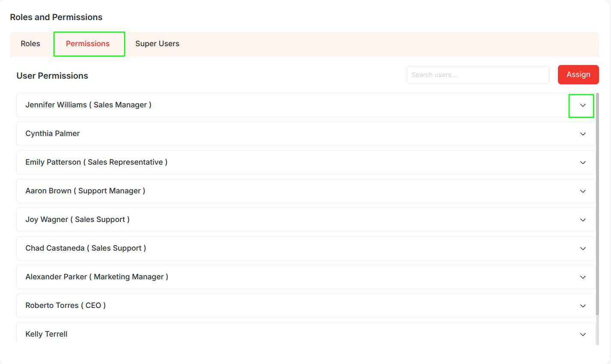This screenshot has width=611, height=364.
Task: Expand Aaron Brown permissions chevron
Action: pos(583,191)
